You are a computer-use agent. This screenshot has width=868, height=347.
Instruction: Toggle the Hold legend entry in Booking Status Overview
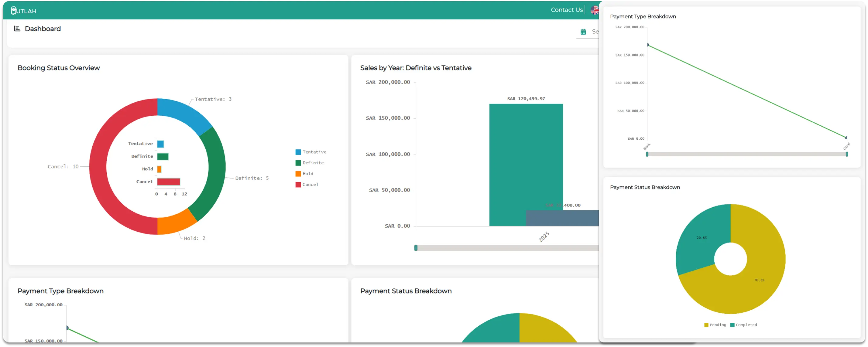point(304,174)
